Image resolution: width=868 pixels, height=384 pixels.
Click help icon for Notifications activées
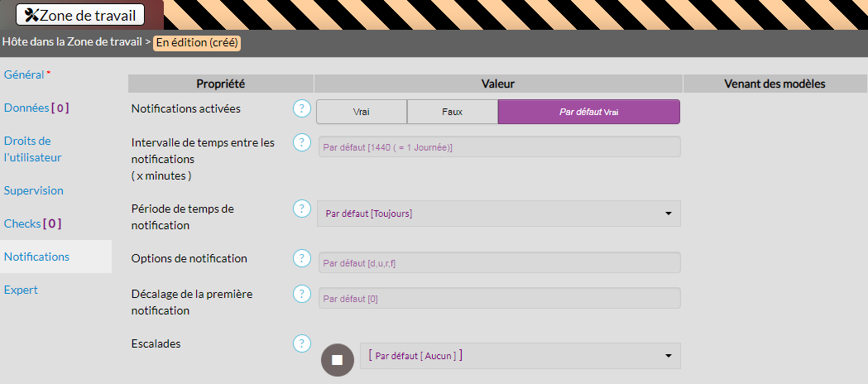[302, 109]
